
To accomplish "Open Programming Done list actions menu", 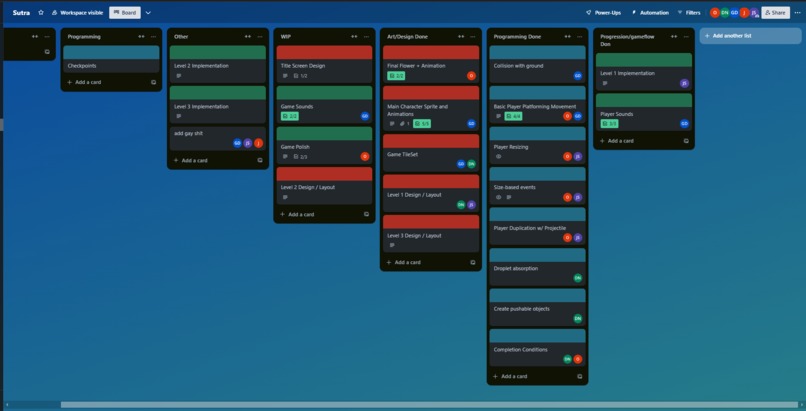I will click(579, 36).
